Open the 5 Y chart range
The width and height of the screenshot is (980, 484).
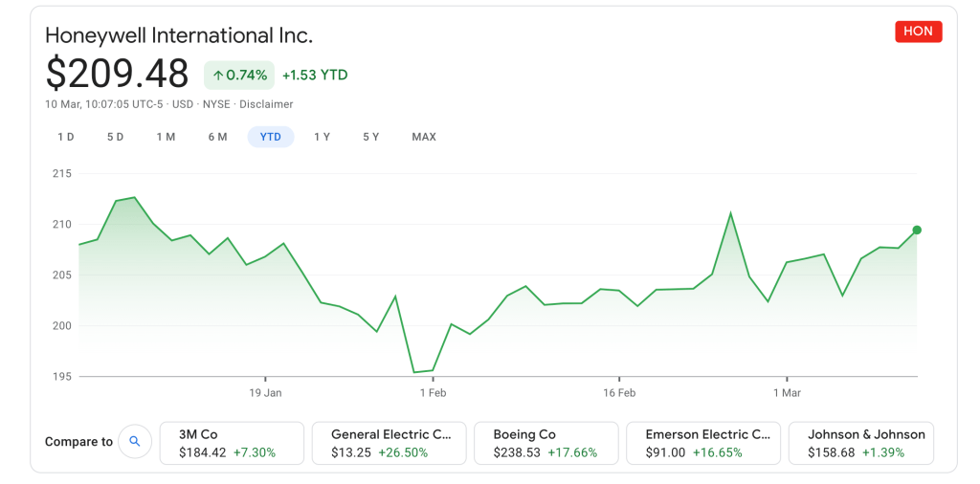[x=371, y=137]
